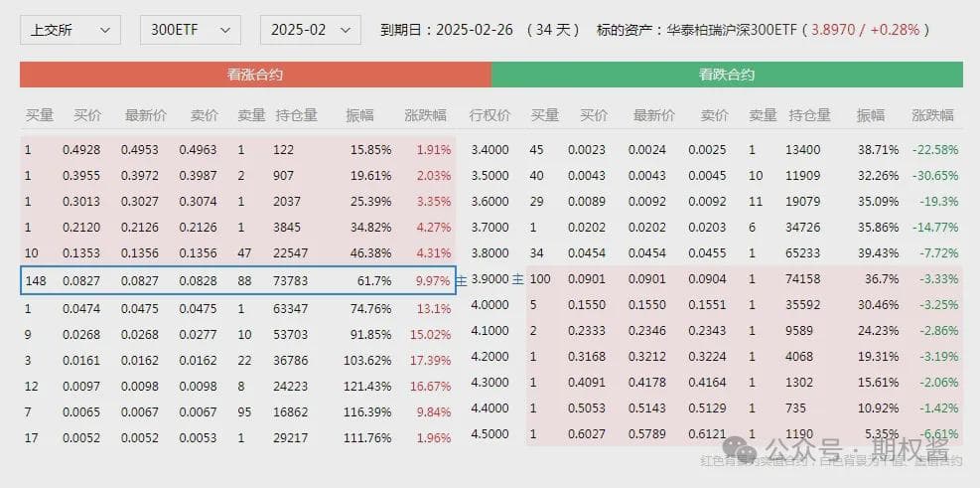Click put open interest 19079
Screen dimensions: 980x488
tap(803, 202)
